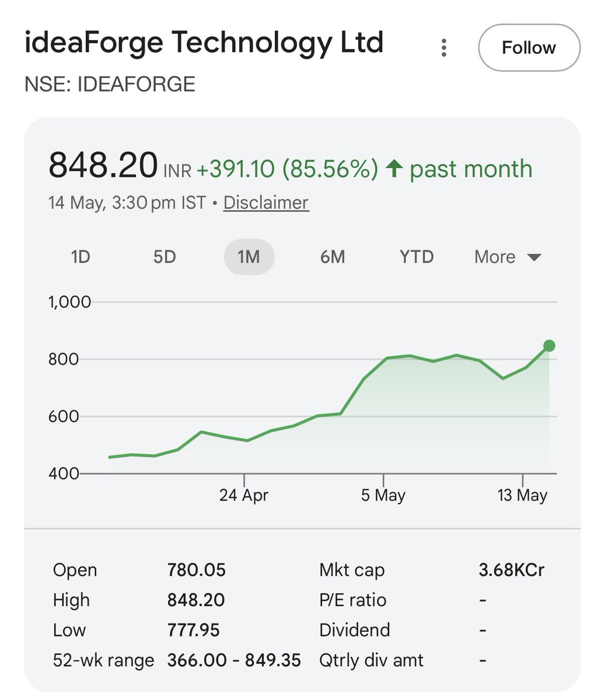Click the 13 May axis label
The width and height of the screenshot is (605, 700).
click(x=522, y=495)
